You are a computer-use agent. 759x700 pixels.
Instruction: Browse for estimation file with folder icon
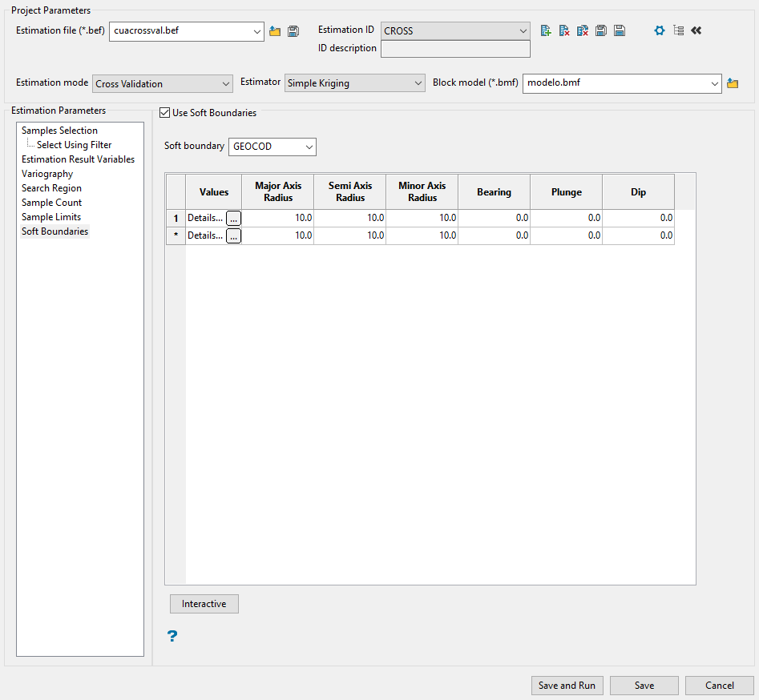coord(275,31)
